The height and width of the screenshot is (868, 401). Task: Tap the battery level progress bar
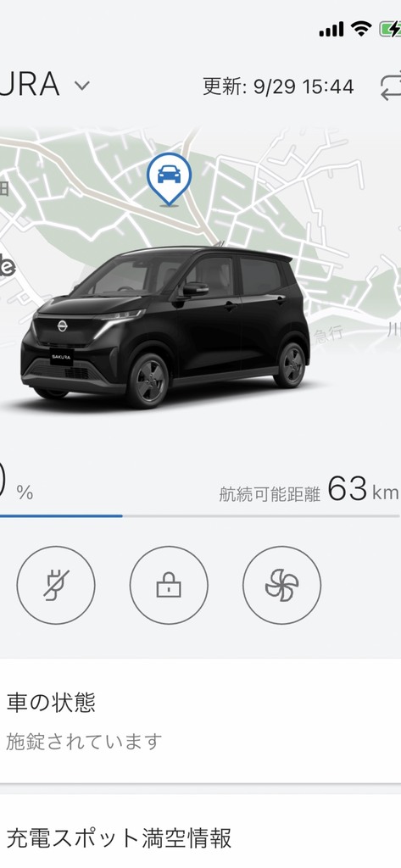click(200, 516)
